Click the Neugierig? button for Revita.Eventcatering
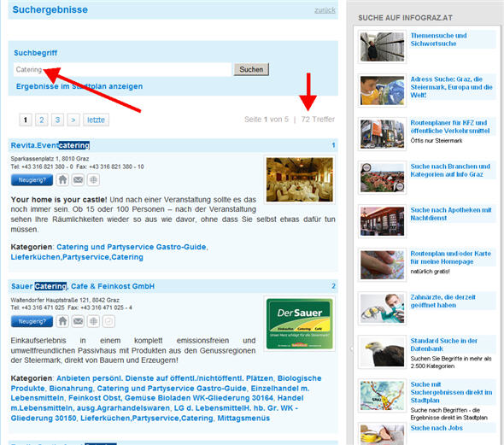504x445 pixels. [x=32, y=180]
